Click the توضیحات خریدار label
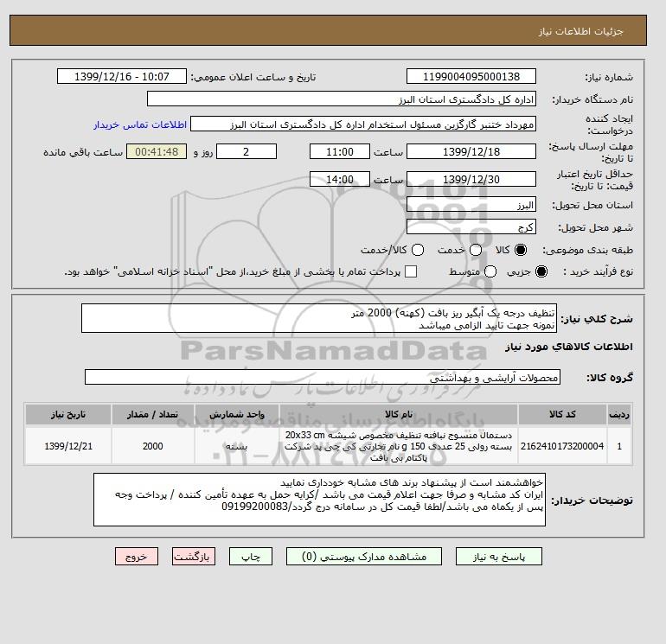The width and height of the screenshot is (666, 644). 592,501
